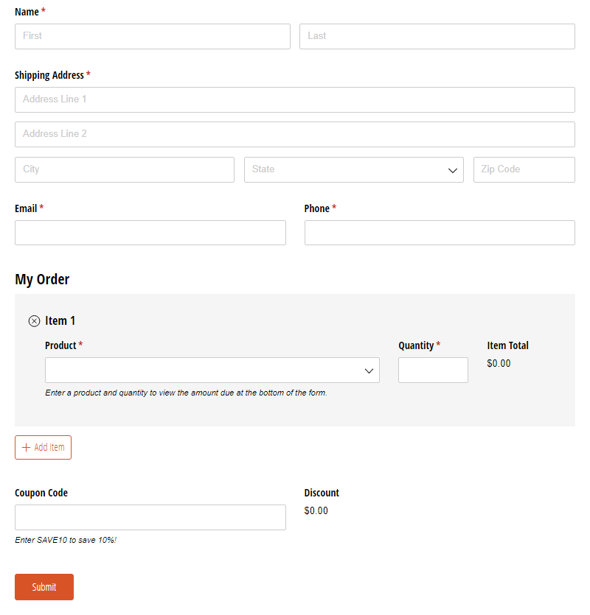Click the Phone input box
This screenshot has width=590, height=615.
click(x=439, y=233)
